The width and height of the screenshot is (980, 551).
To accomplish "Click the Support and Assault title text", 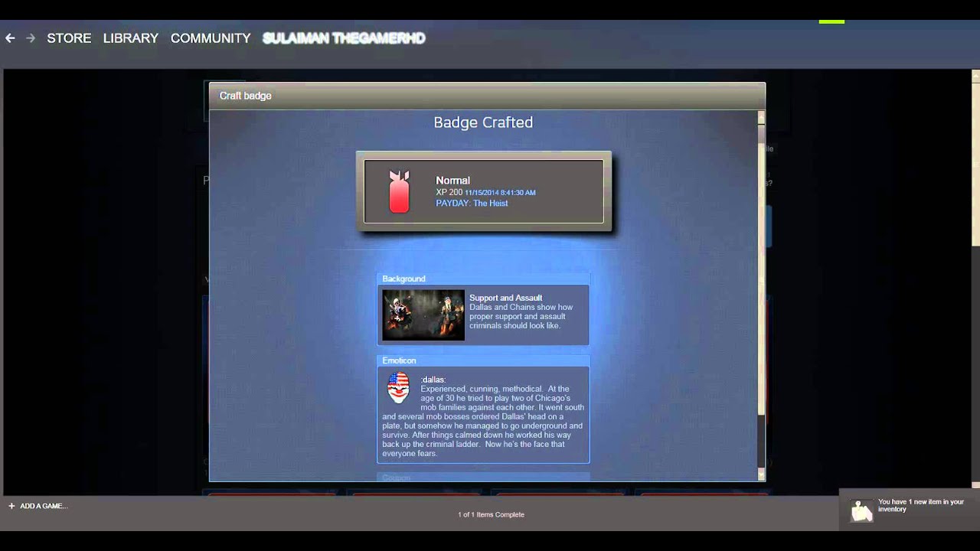I will (x=505, y=298).
